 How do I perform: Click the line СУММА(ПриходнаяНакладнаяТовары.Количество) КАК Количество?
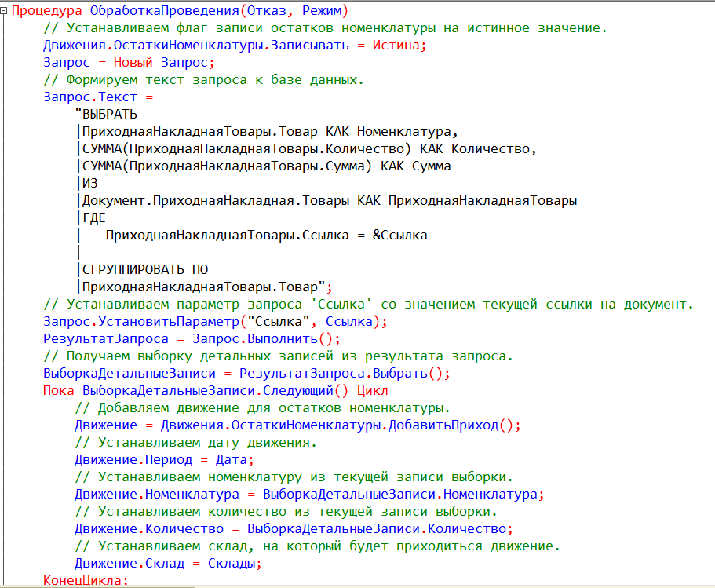306,148
